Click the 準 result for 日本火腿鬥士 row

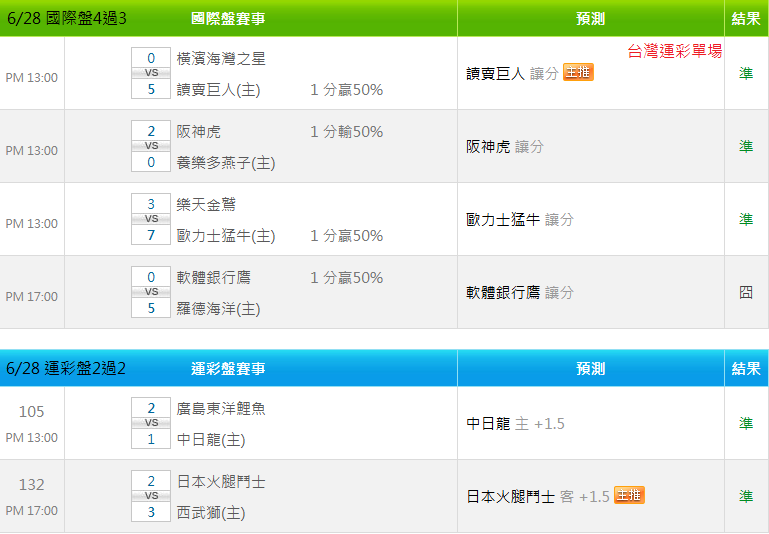coord(746,497)
